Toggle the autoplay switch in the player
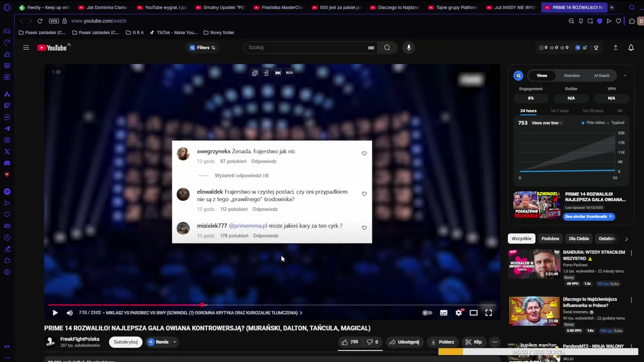Viewport: 644px width, 362px height. coord(427,313)
